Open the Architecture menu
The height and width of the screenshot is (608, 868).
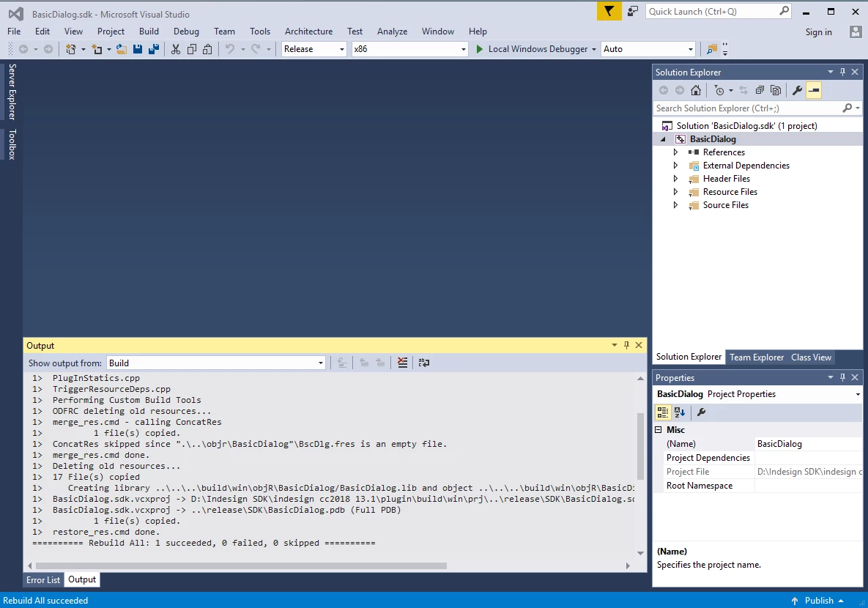pyautogui.click(x=309, y=31)
